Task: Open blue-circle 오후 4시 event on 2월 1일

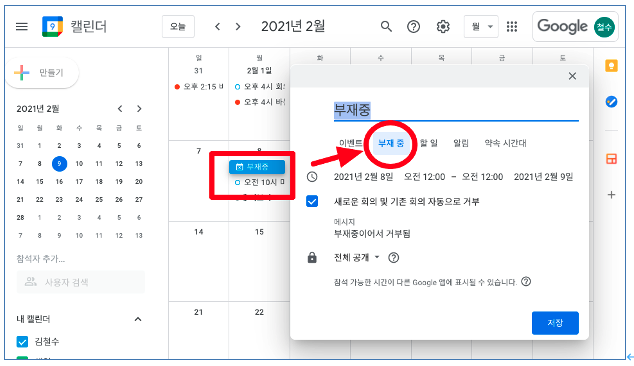Action: point(259,87)
